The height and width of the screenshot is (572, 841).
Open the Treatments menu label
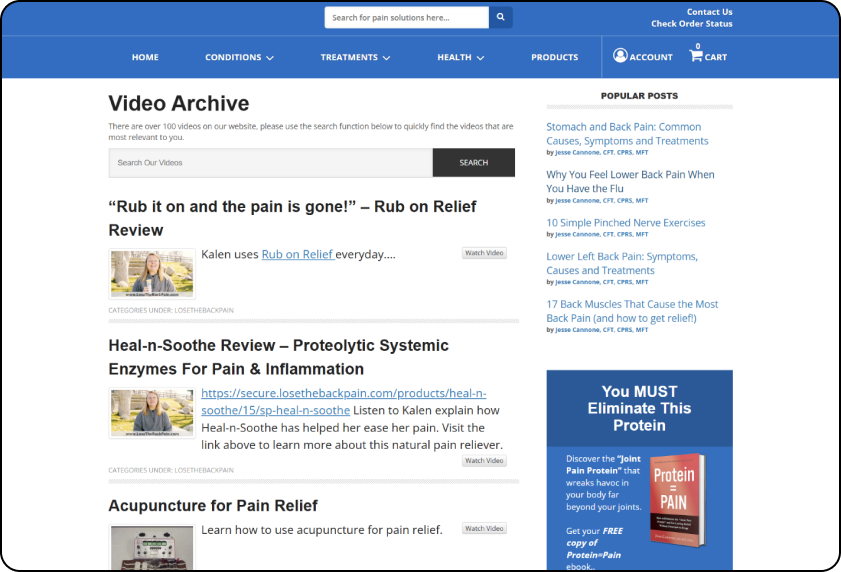coord(349,57)
